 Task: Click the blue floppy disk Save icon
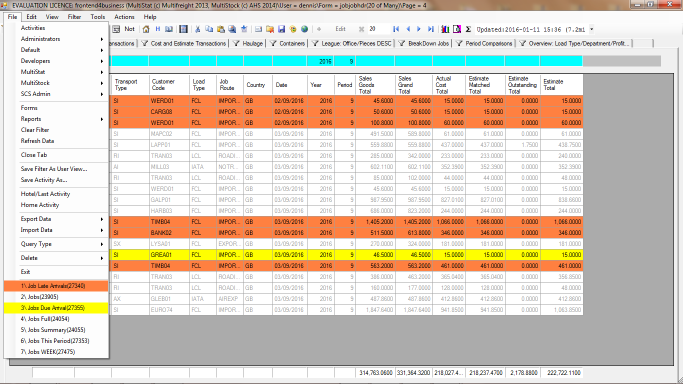pos(281,29)
